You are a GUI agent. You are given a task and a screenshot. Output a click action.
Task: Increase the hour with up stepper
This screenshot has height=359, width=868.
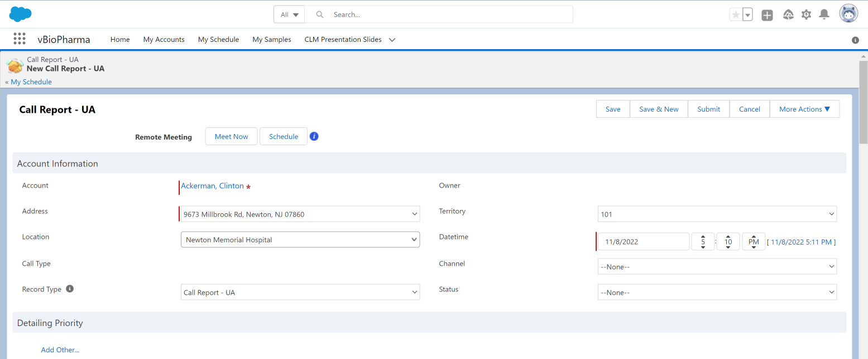(x=703, y=237)
